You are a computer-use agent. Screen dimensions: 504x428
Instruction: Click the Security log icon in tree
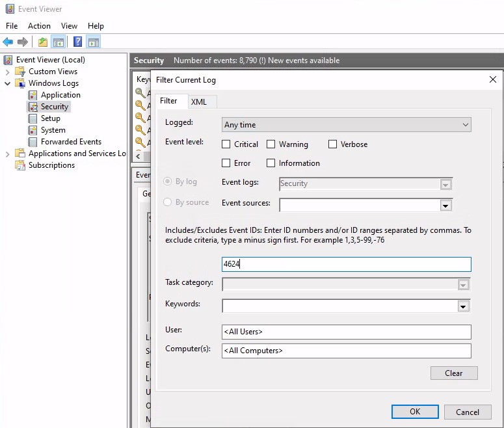(x=33, y=107)
